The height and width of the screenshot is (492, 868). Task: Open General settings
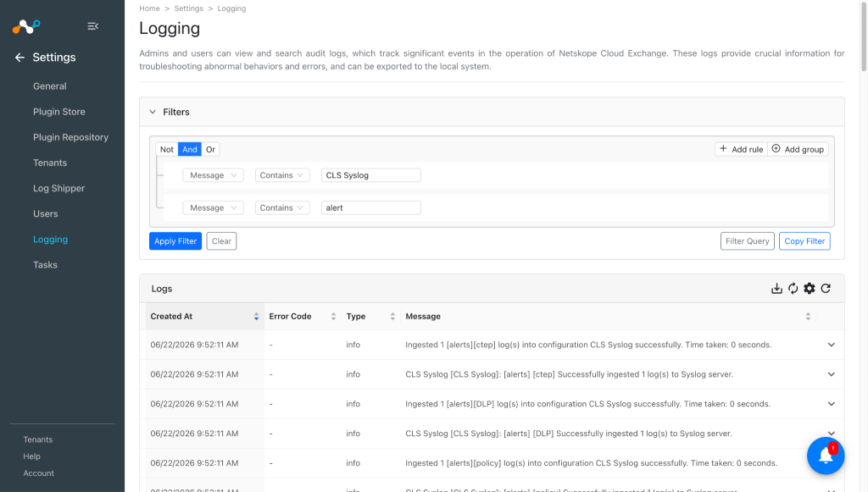point(50,86)
